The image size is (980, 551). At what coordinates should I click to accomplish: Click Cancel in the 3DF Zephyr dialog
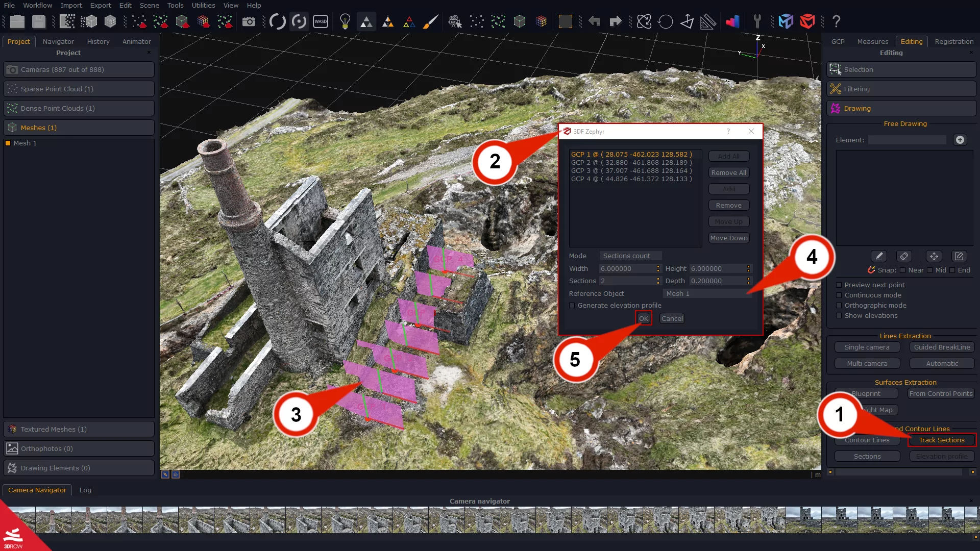point(672,318)
